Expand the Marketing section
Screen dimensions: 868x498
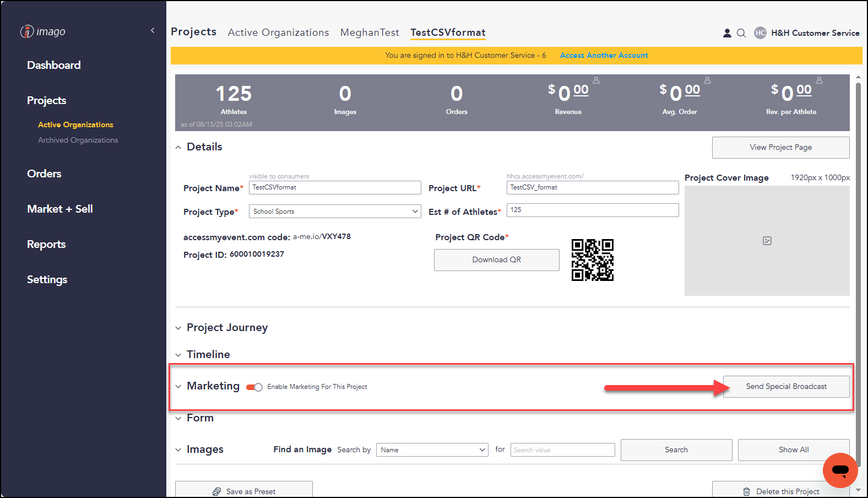click(178, 387)
